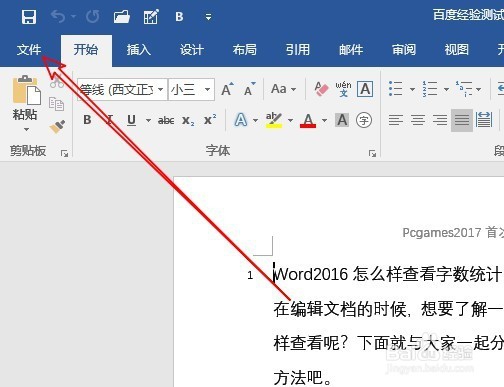Toggle strikethrough abc
The height and width of the screenshot is (387, 504).
(x=166, y=120)
